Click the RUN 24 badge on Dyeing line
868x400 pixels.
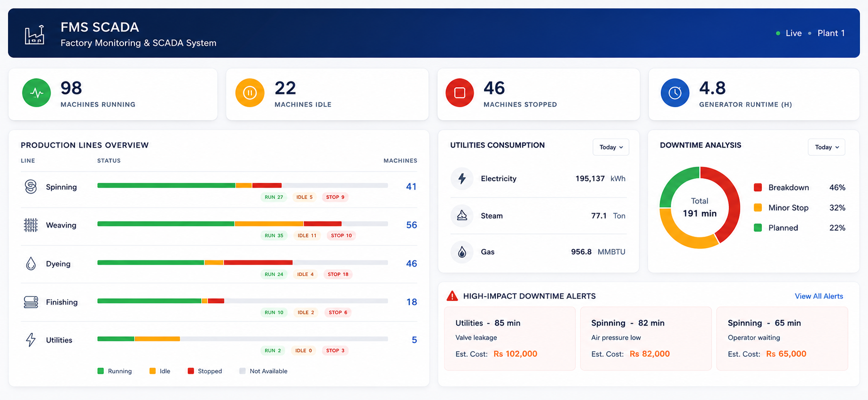pos(274,274)
